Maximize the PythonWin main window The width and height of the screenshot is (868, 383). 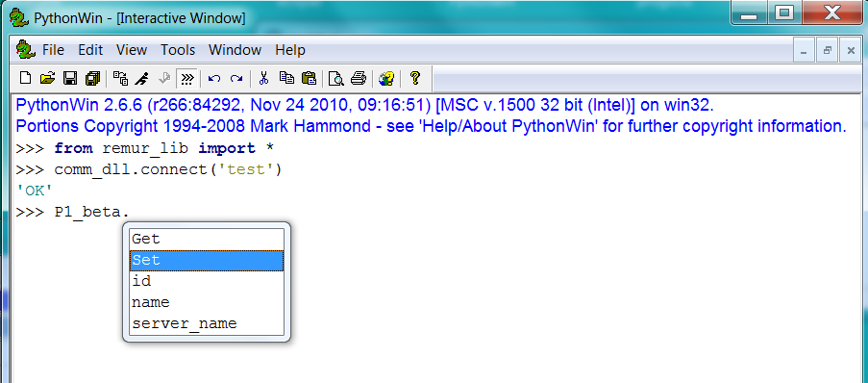pyautogui.click(x=783, y=13)
